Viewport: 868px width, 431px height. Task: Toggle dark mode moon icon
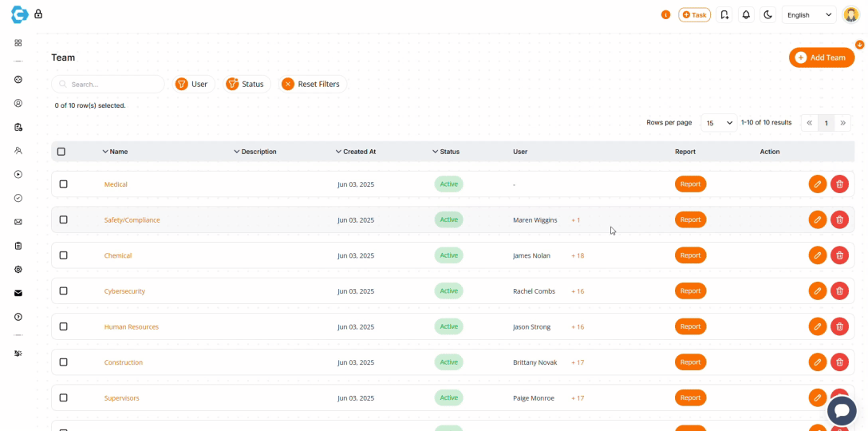click(x=767, y=14)
